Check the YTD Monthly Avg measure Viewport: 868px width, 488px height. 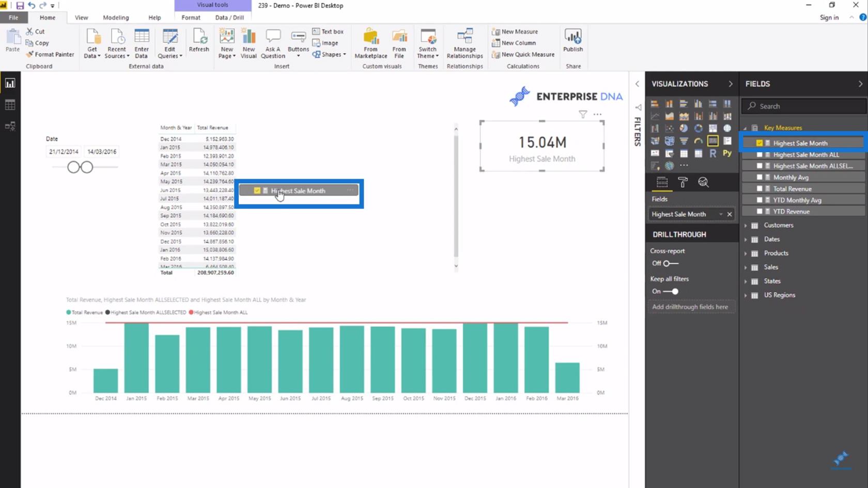760,200
